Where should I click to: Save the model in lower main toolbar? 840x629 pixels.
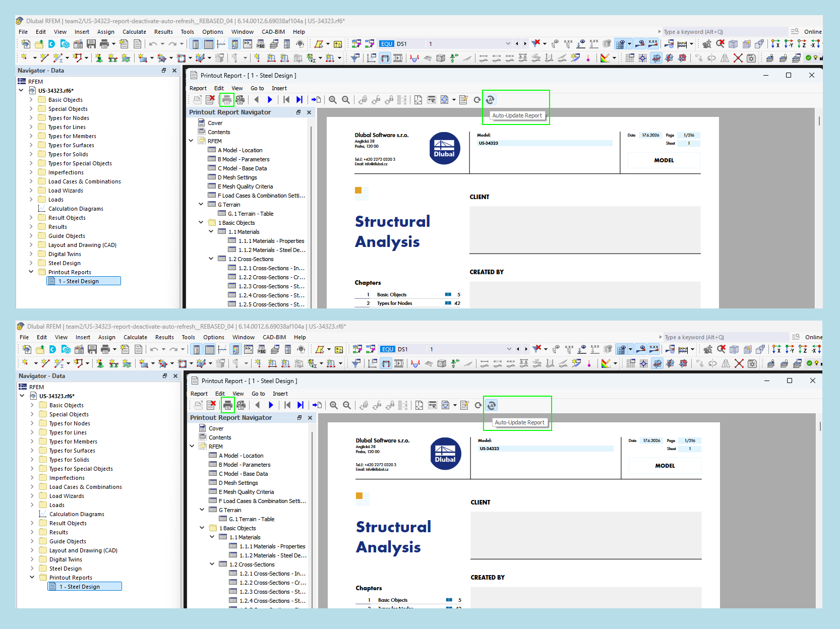tap(92, 349)
